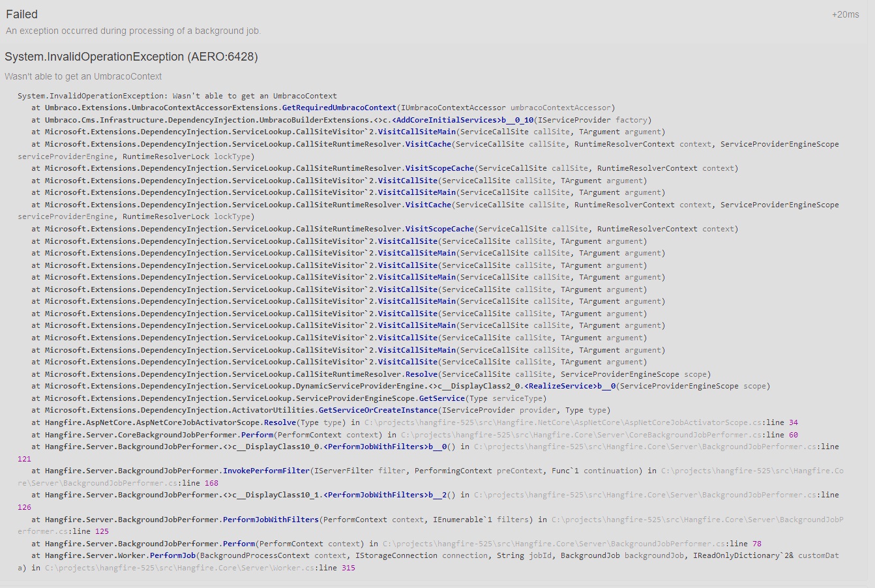Click line number 60 in the trace
875x588 pixels.
click(793, 435)
